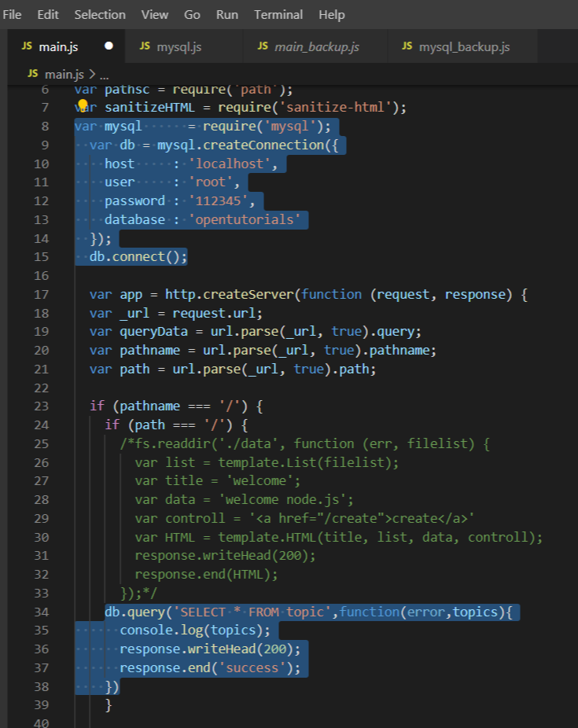Click on db.connect() on line 15
Screen dimensions: 578x728
(138, 257)
